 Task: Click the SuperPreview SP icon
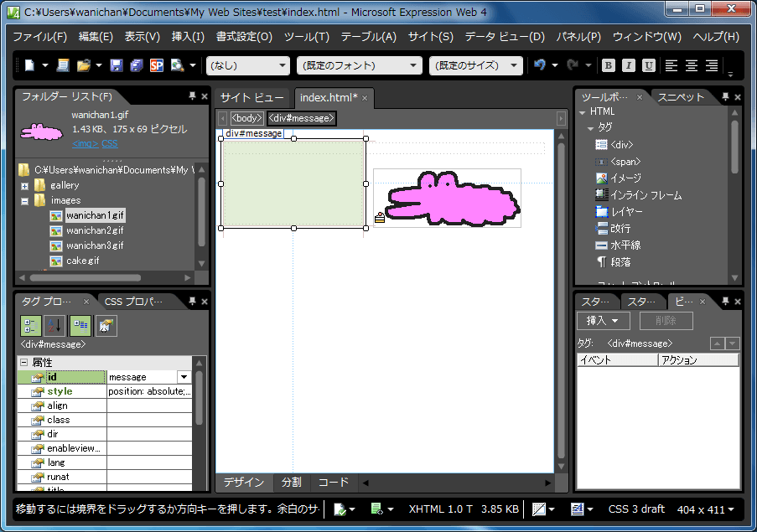(157, 65)
